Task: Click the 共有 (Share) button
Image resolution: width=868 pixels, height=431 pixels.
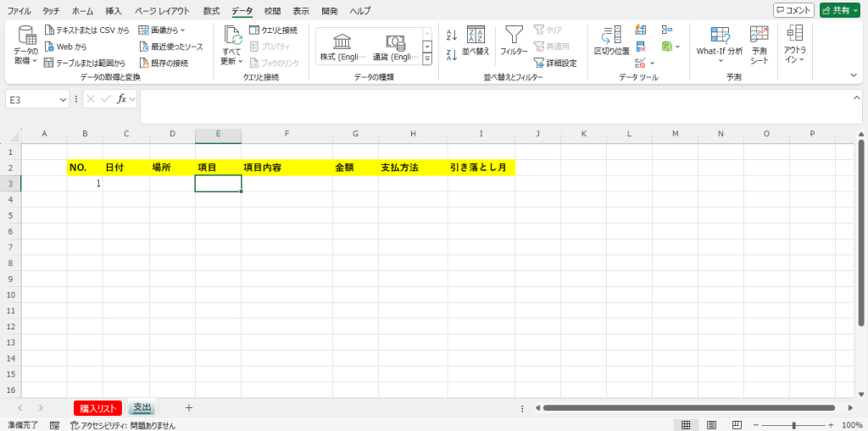Action: (x=839, y=10)
